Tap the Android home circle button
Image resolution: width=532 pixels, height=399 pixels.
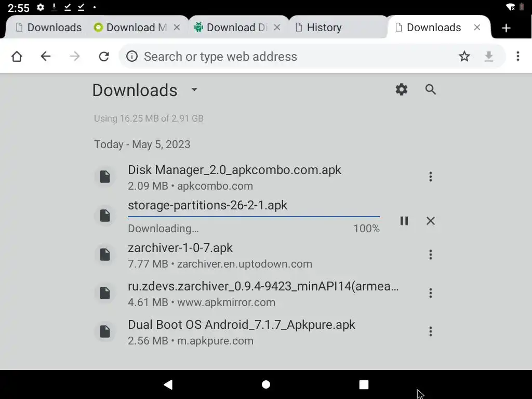coord(266,384)
